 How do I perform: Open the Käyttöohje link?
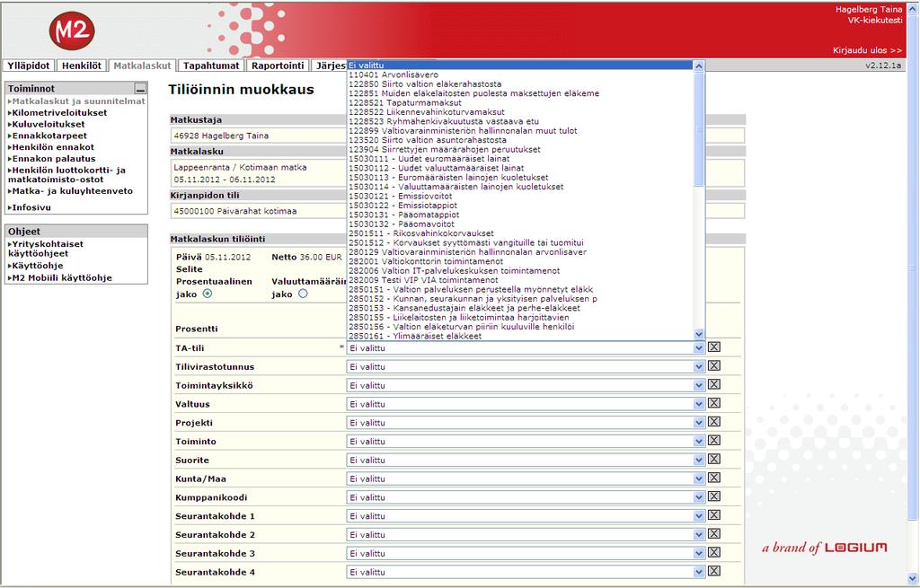click(38, 266)
